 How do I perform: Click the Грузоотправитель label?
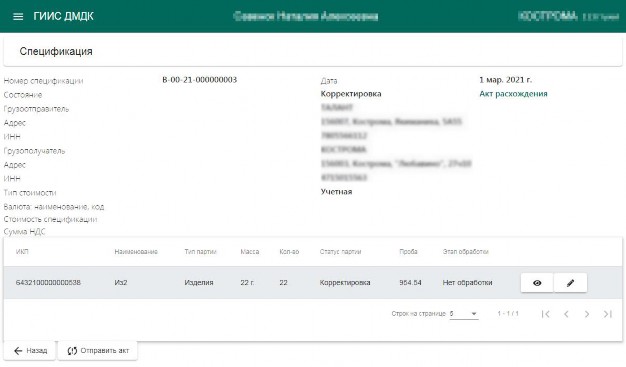(x=36, y=109)
